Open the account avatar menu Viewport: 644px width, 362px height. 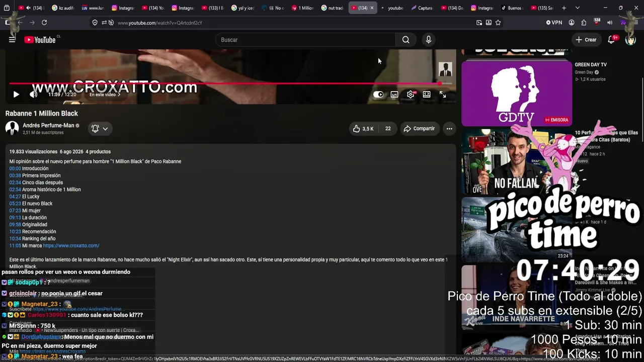[630, 40]
